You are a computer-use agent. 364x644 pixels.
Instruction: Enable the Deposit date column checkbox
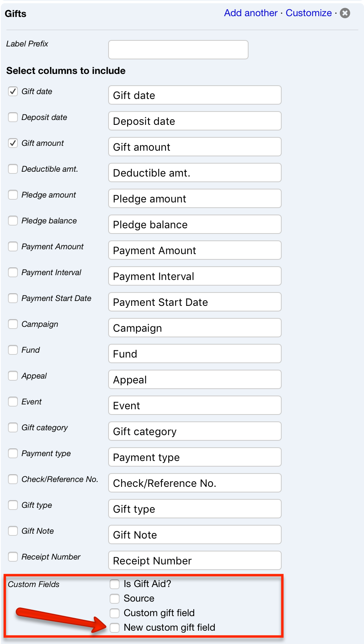pos(13,117)
